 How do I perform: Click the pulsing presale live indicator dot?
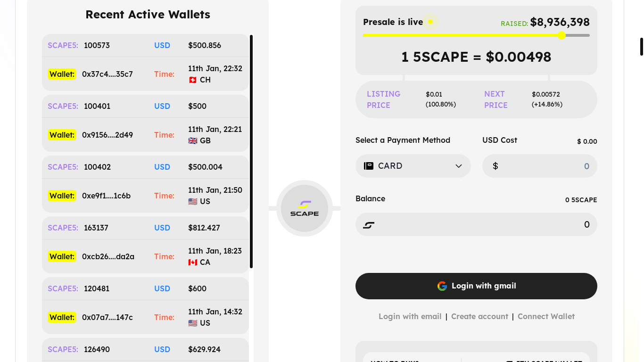click(x=430, y=22)
